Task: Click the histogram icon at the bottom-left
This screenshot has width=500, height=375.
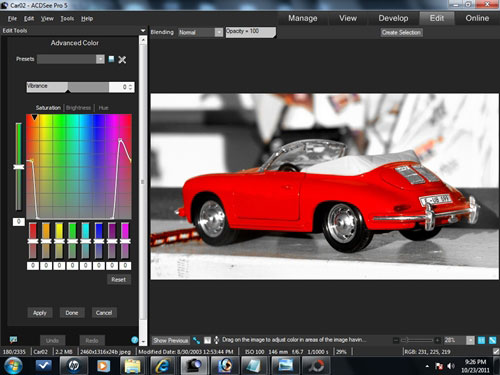Action: tap(13, 340)
